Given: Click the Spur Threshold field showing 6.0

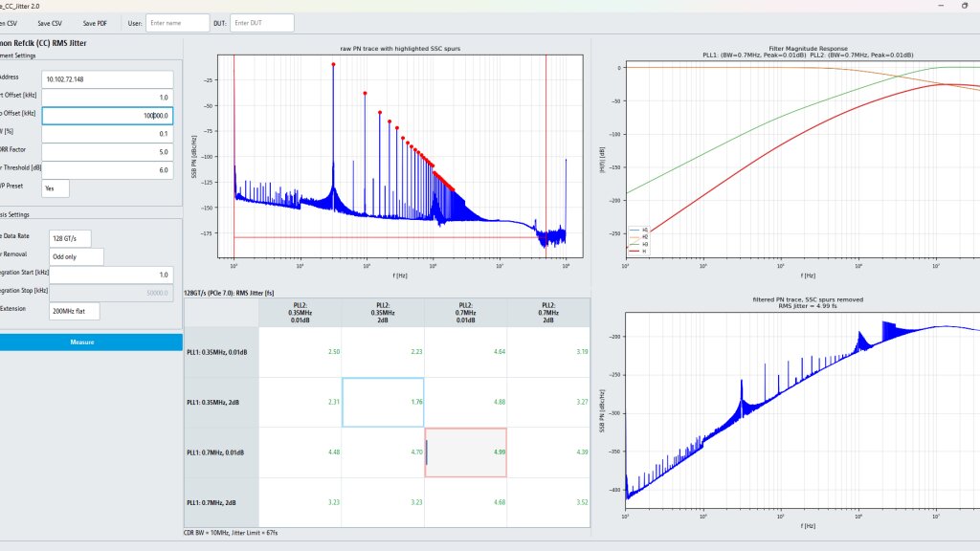Looking at the screenshot, I should coord(107,170).
